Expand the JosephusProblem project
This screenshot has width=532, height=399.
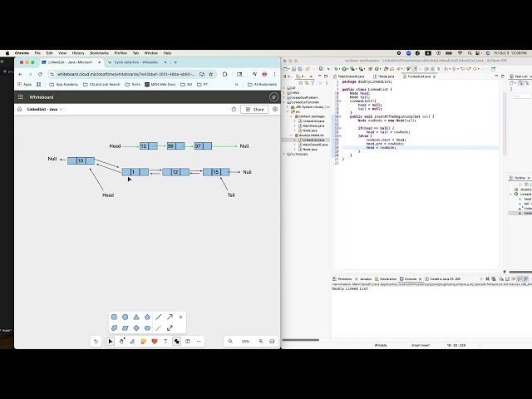coord(284,97)
